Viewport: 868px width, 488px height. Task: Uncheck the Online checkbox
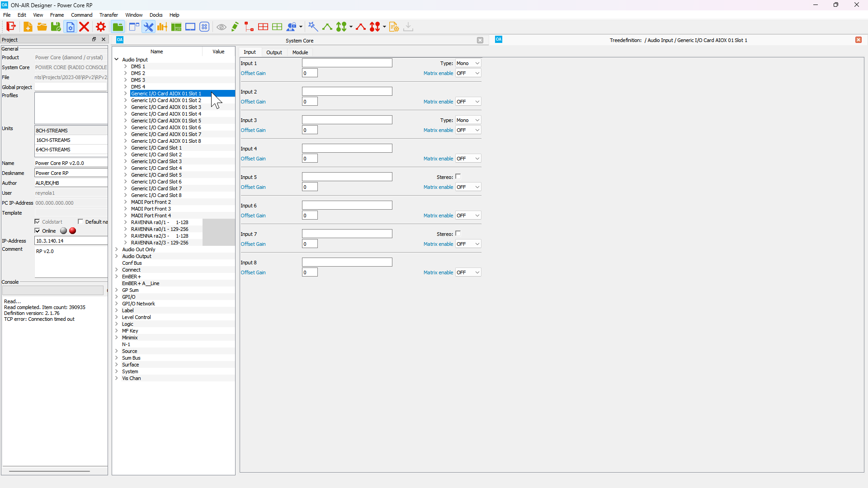coord(38,230)
